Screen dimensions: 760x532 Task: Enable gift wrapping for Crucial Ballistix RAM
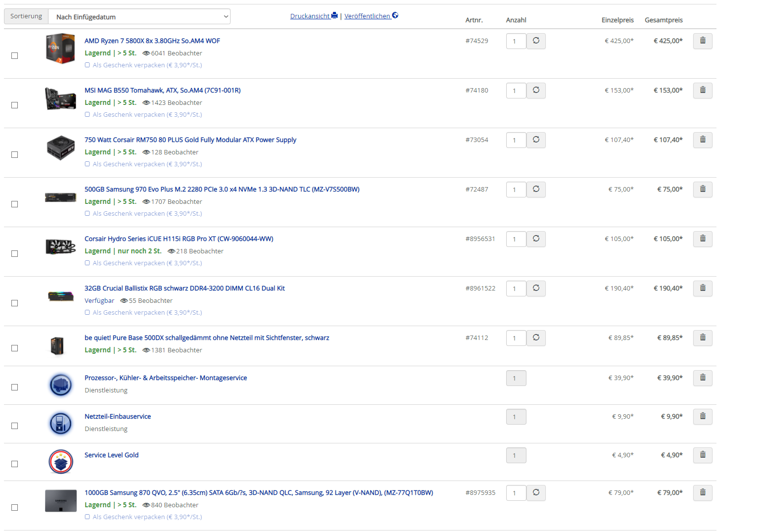88,313
